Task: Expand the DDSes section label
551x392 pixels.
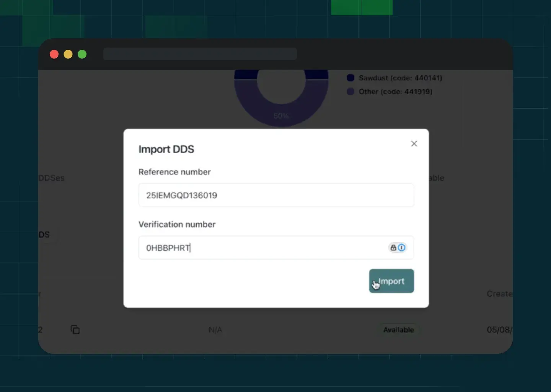Action: [52, 178]
